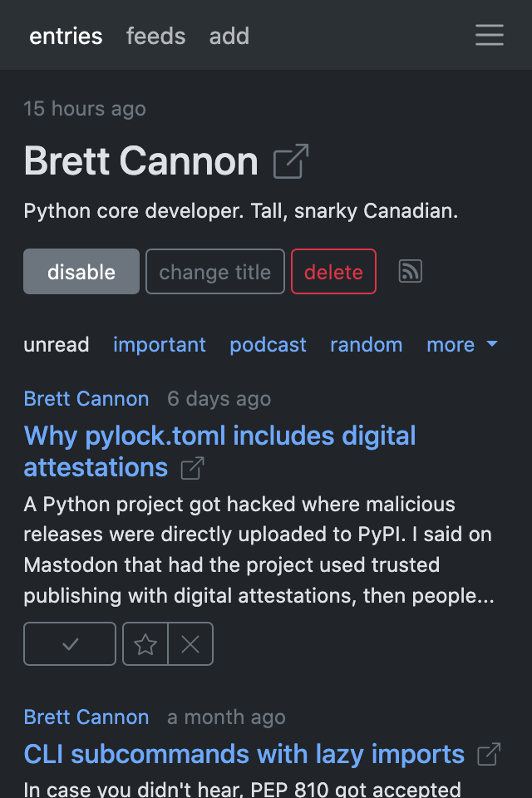Click the RSS feed icon

409,271
